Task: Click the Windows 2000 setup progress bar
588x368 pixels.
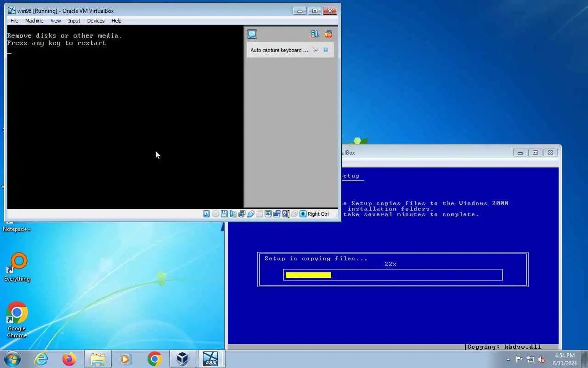Action: point(393,275)
